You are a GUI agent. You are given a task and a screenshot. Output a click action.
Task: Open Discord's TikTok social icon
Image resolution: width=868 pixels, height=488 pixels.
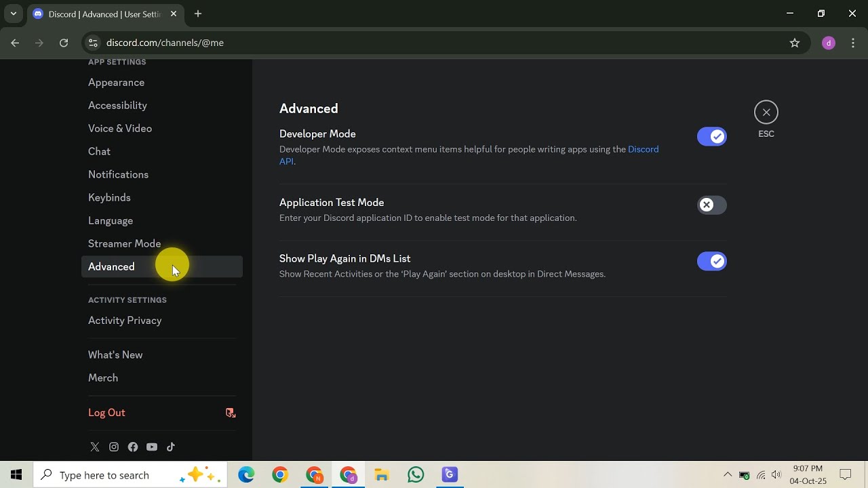click(171, 447)
